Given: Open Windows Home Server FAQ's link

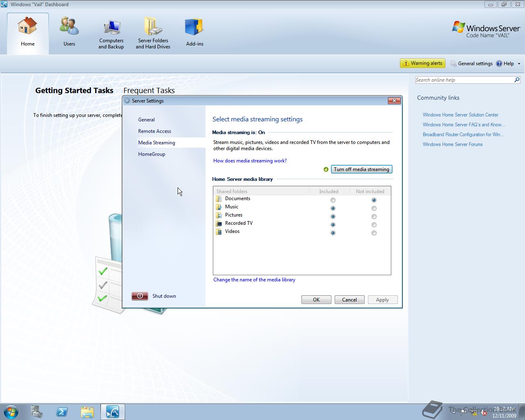Looking at the screenshot, I should (464, 125).
